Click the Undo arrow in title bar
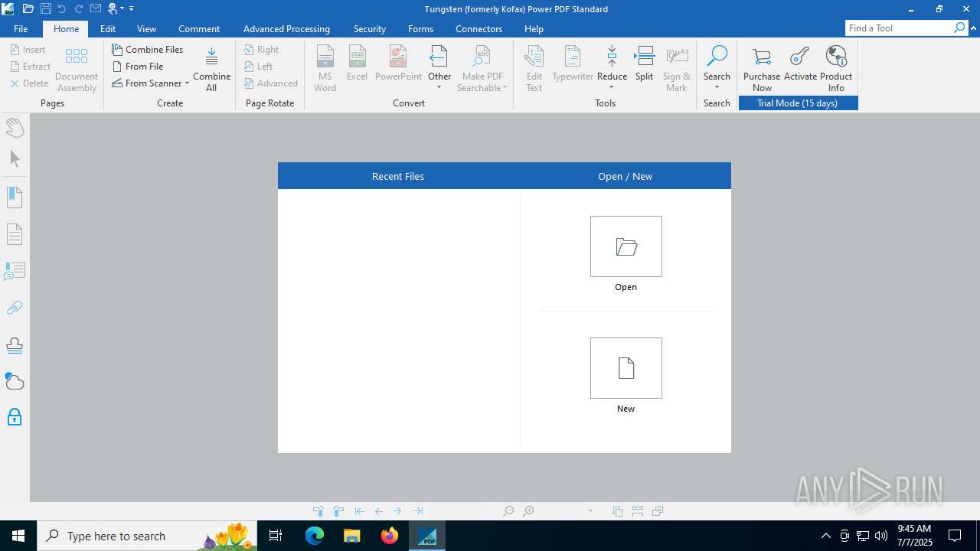This screenshot has height=551, width=980. click(62, 8)
